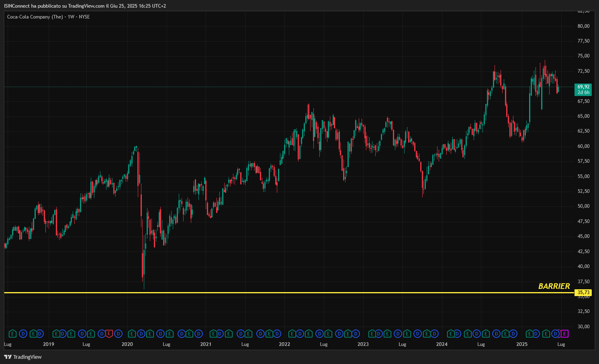Click the blue D dividend marker just before the 2019 label
The image size is (599, 364).
40,333
